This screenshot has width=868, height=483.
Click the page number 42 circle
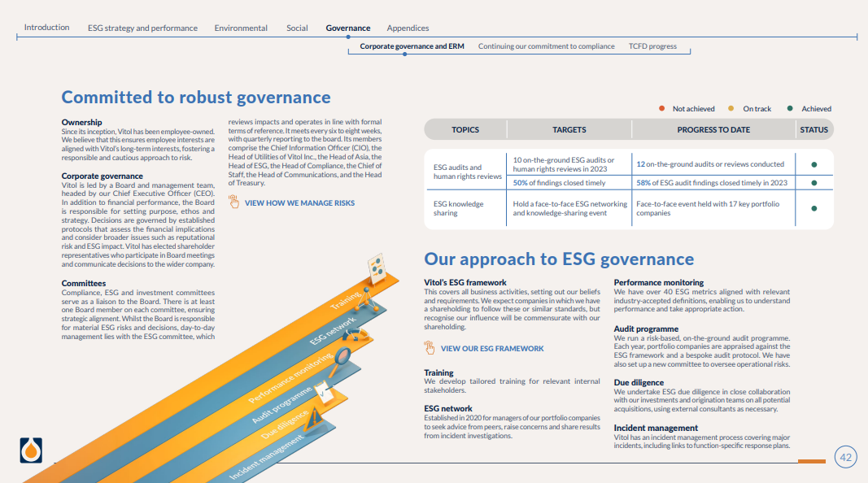[x=845, y=457]
